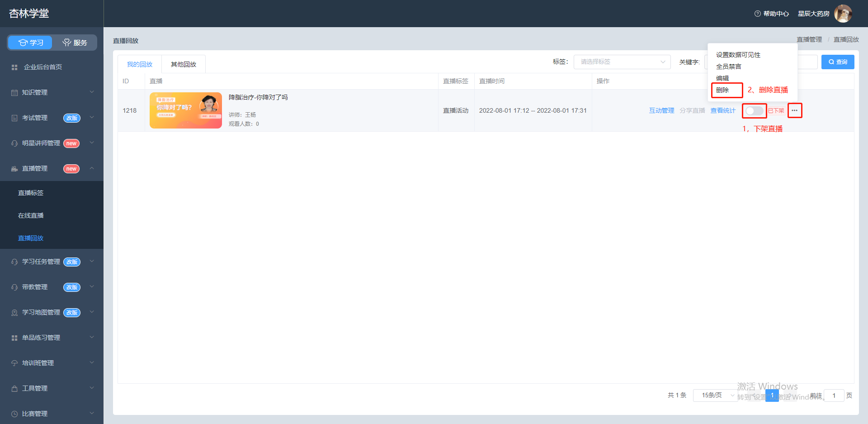Open the 请选择标签 tag dropdown
The height and width of the screenshot is (424, 868).
[622, 62]
